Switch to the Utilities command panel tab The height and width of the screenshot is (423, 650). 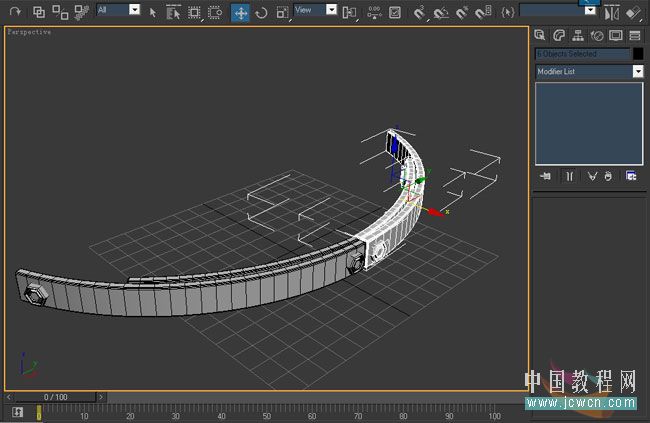pyautogui.click(x=635, y=36)
